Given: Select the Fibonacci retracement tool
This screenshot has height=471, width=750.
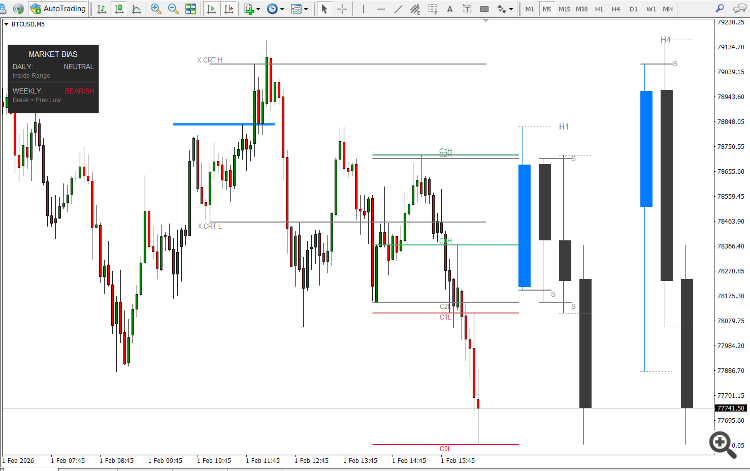Looking at the screenshot, I should (432, 9).
